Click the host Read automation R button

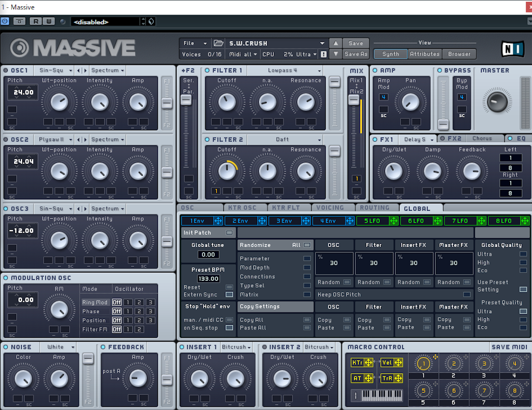[x=36, y=21]
